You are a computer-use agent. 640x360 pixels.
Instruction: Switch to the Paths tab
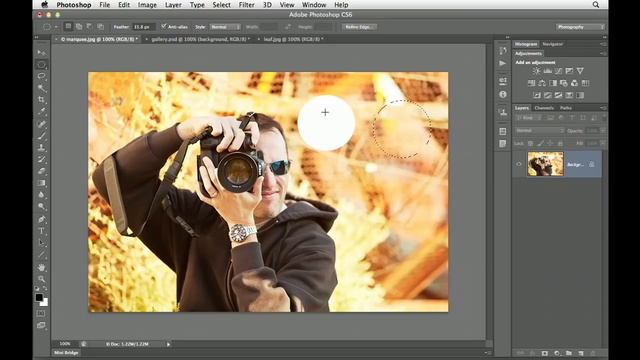[566, 108]
